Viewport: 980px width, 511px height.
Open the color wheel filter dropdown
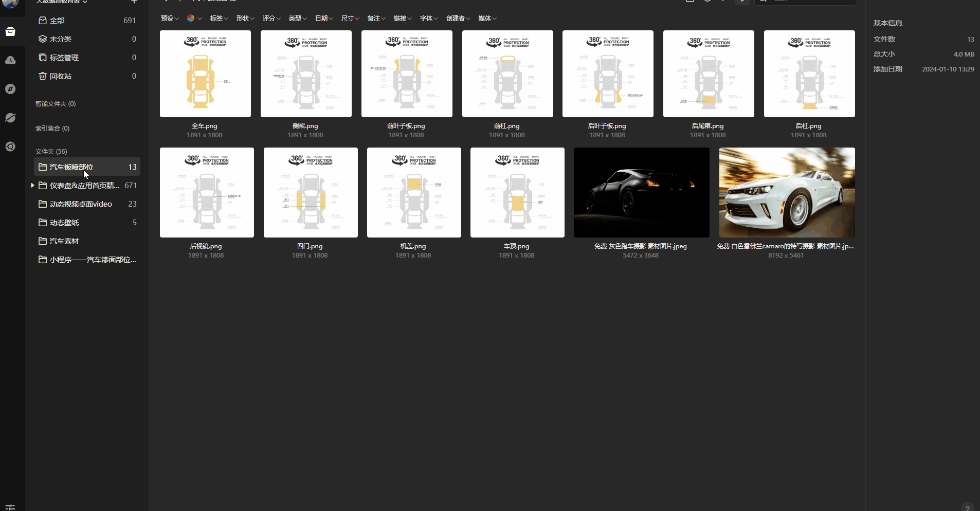pos(194,19)
